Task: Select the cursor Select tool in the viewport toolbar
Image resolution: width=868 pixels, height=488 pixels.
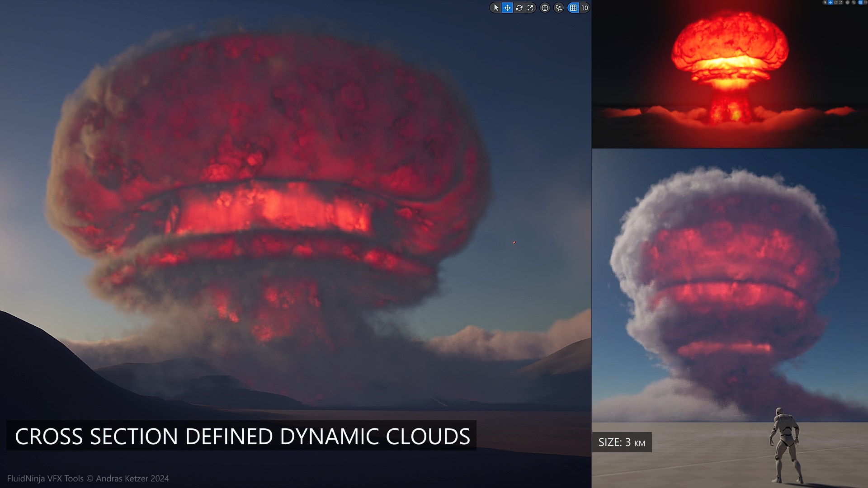Action: tap(496, 8)
